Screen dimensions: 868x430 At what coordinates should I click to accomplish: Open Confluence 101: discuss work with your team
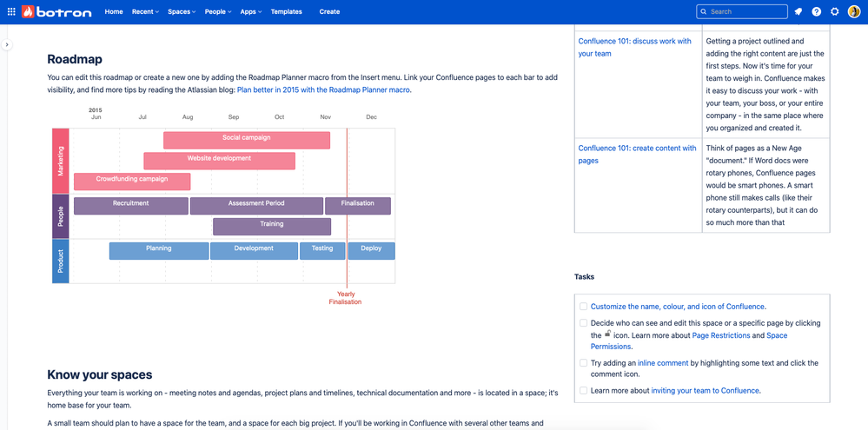coord(634,48)
